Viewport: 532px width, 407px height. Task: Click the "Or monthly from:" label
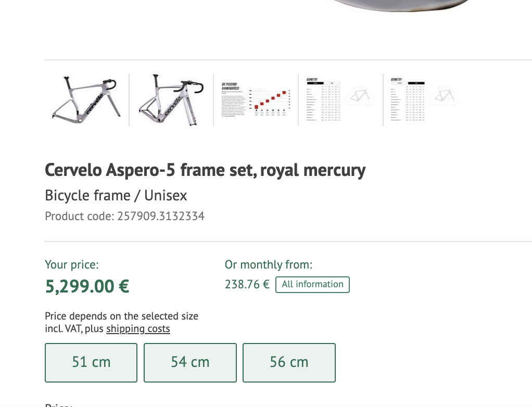(268, 264)
